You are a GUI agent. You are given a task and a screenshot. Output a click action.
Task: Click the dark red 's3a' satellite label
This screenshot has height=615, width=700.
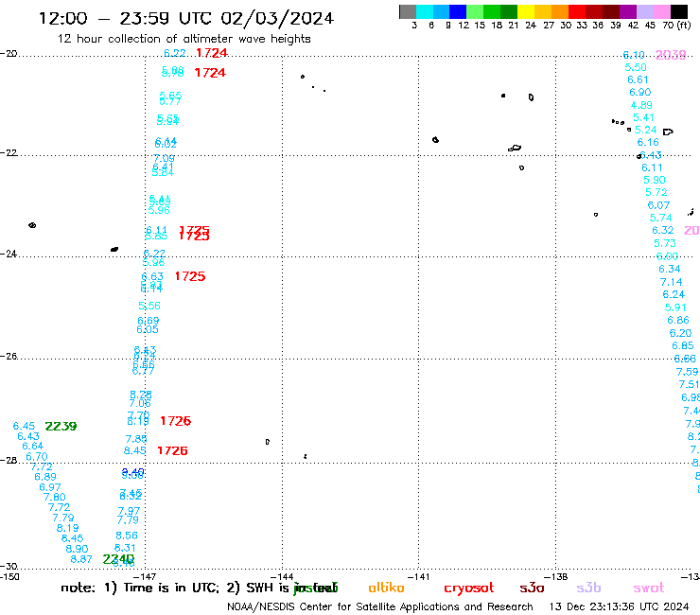532,588
